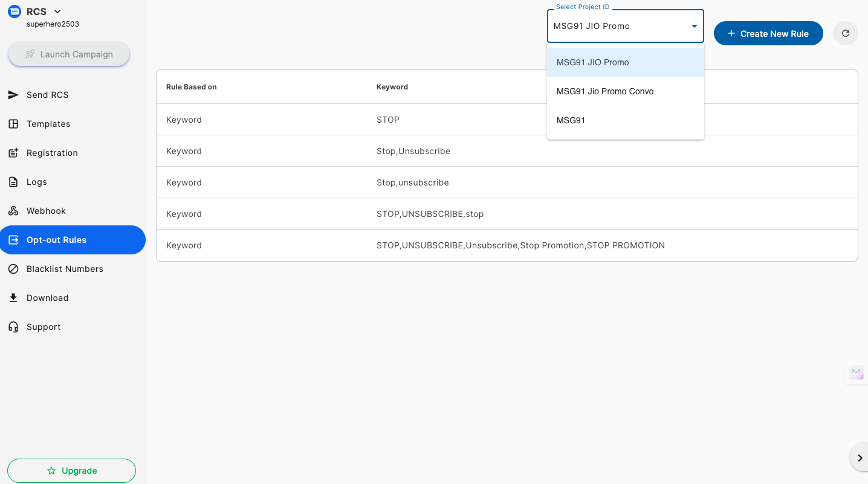Pick the MSG91 project option

[626, 120]
